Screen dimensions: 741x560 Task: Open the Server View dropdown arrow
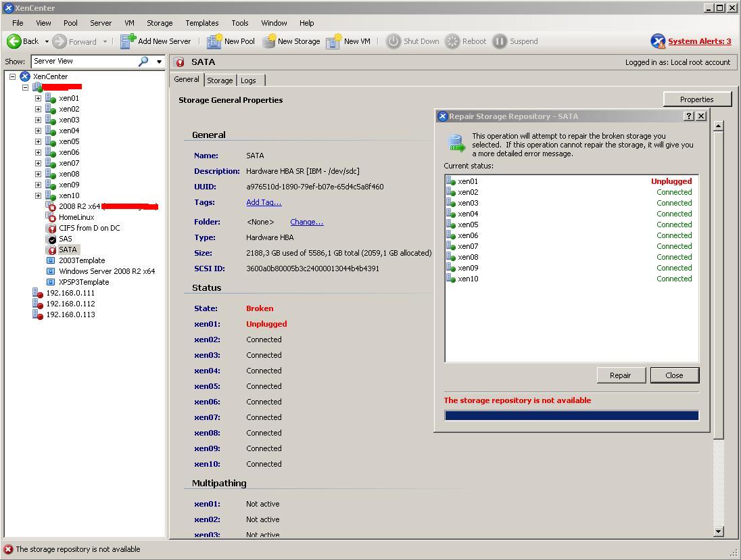pos(160,62)
